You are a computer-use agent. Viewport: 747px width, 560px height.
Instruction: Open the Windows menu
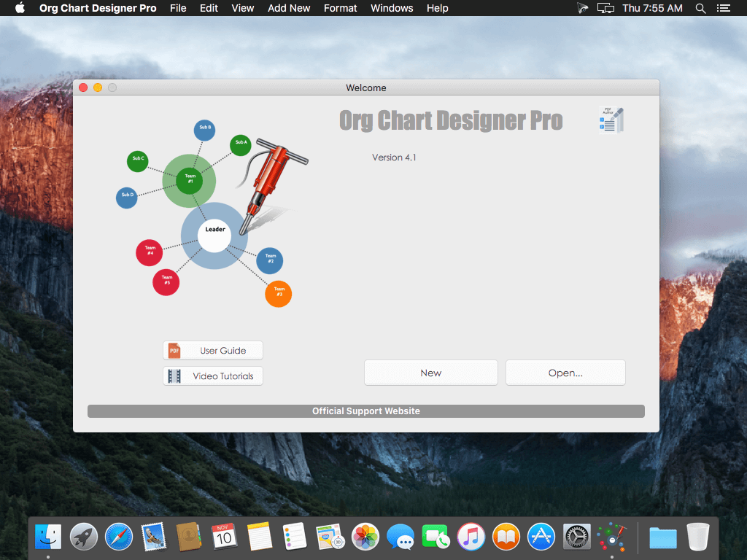coord(392,8)
